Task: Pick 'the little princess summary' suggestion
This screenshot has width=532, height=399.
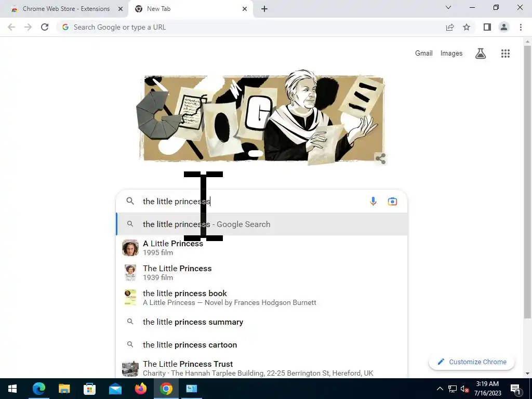Action: pos(261,322)
